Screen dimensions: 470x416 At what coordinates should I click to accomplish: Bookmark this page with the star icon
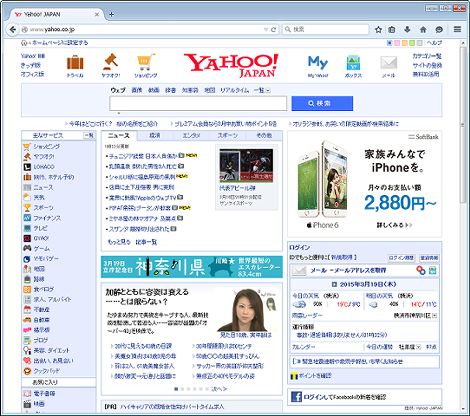(x=378, y=30)
